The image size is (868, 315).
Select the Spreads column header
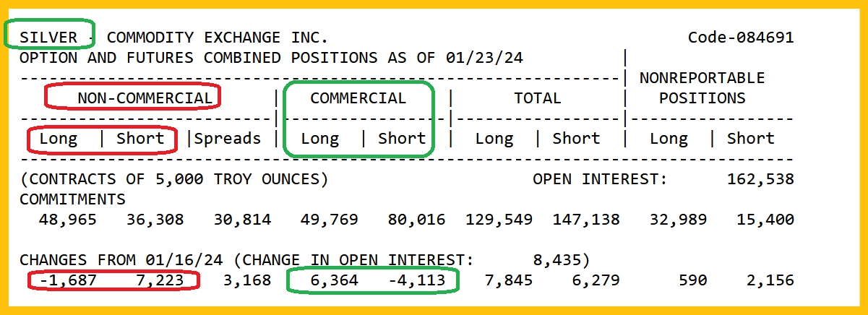228,138
